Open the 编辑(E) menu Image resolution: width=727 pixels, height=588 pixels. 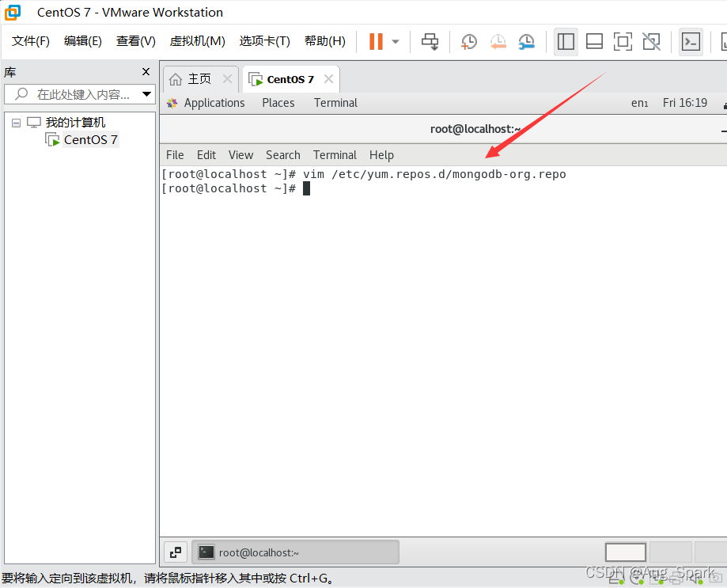point(83,41)
